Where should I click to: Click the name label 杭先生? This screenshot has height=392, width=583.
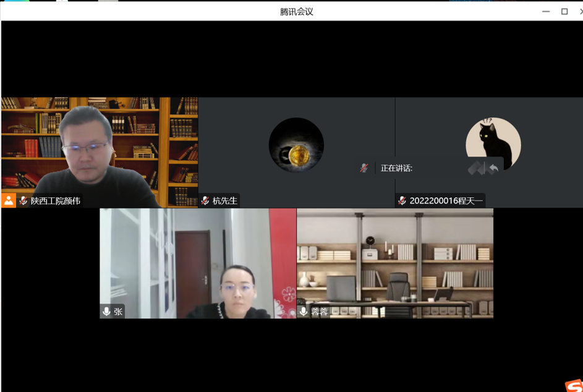[x=225, y=201]
